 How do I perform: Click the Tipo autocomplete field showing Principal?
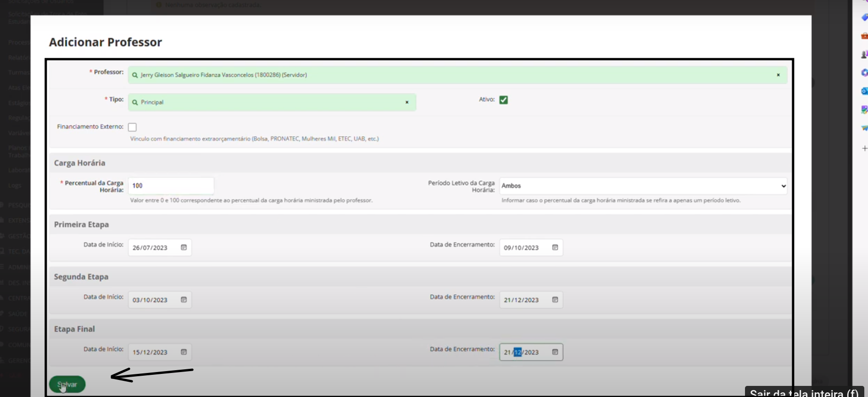[272, 102]
